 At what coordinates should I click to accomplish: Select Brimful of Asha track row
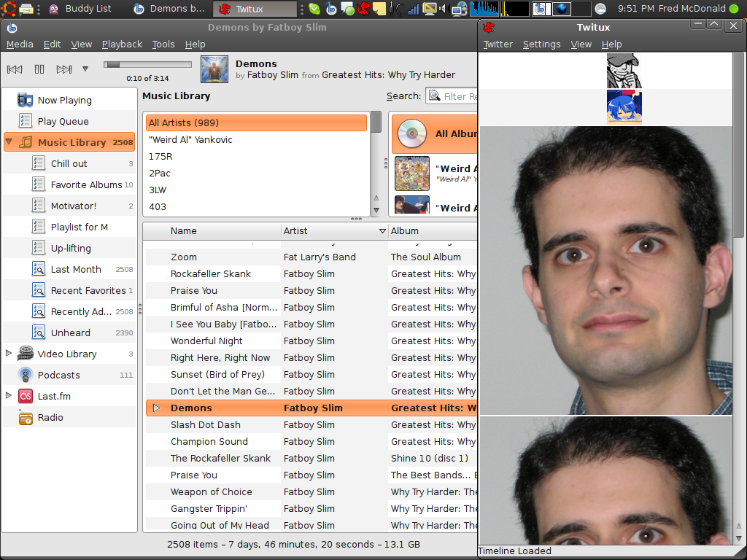(x=311, y=307)
